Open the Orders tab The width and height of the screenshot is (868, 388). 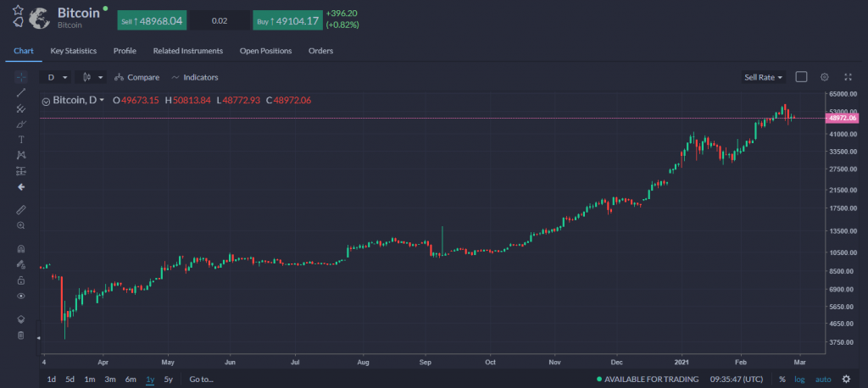pyautogui.click(x=321, y=51)
